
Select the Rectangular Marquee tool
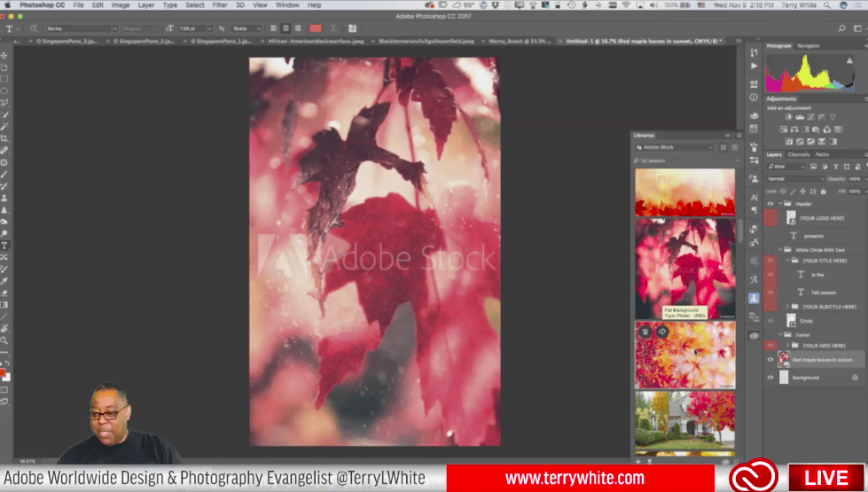pos(4,79)
